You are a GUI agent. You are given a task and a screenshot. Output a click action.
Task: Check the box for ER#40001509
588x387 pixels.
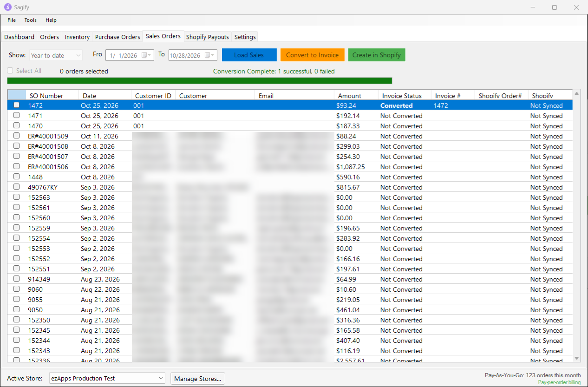click(x=17, y=136)
